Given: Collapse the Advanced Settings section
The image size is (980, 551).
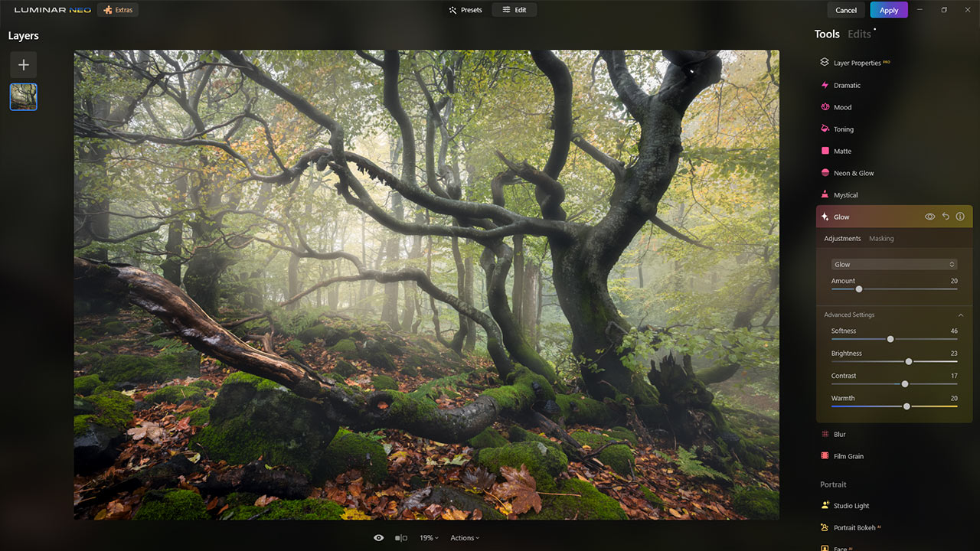Looking at the screenshot, I should pyautogui.click(x=961, y=315).
